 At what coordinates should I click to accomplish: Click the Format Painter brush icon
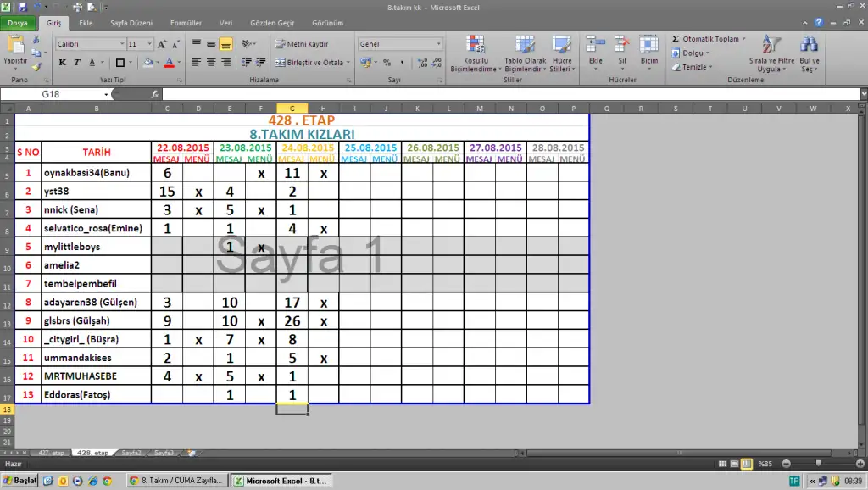click(x=36, y=66)
